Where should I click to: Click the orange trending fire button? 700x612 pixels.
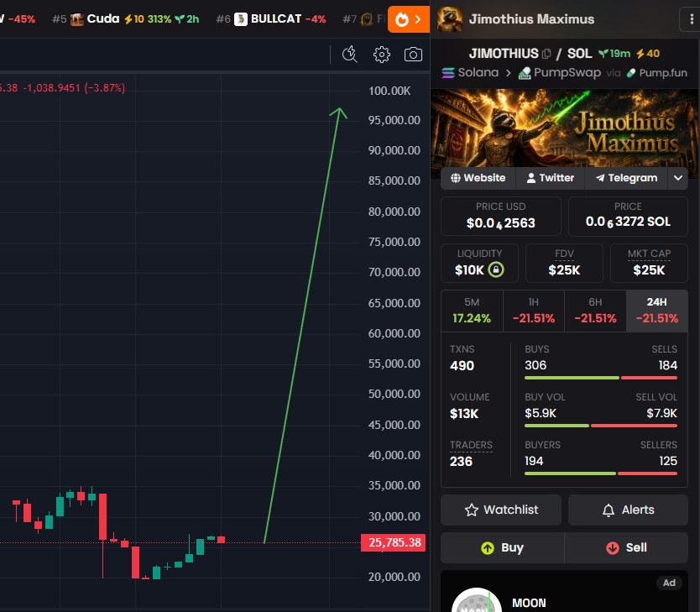click(x=409, y=19)
